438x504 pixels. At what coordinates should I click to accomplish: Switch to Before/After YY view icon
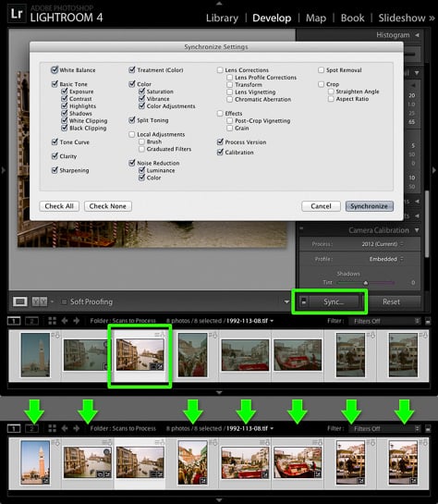point(40,301)
